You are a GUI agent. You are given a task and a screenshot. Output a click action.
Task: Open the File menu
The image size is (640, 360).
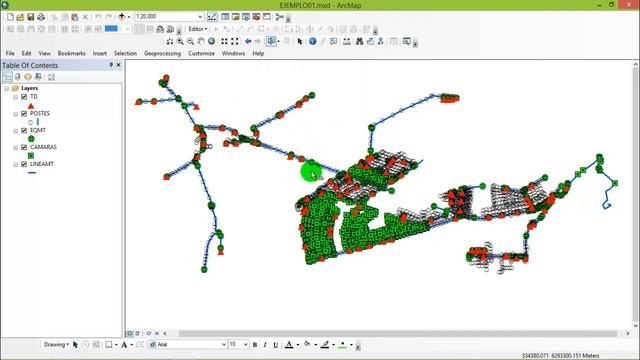[10, 53]
